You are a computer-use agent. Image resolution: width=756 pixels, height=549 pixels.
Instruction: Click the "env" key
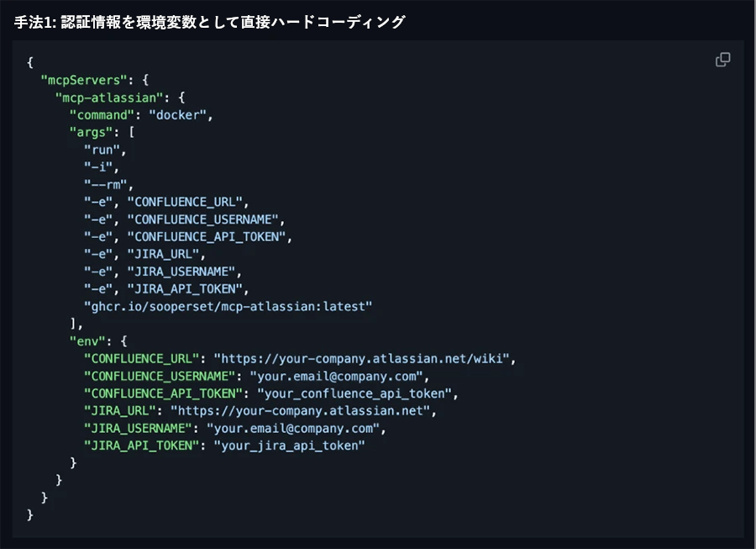[x=87, y=341]
